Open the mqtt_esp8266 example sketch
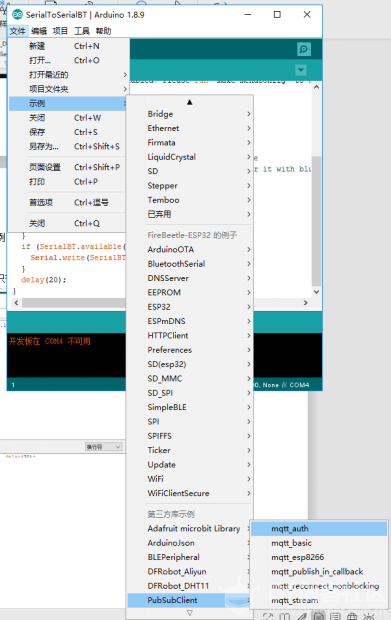The height and width of the screenshot is (620, 391). (x=319, y=557)
